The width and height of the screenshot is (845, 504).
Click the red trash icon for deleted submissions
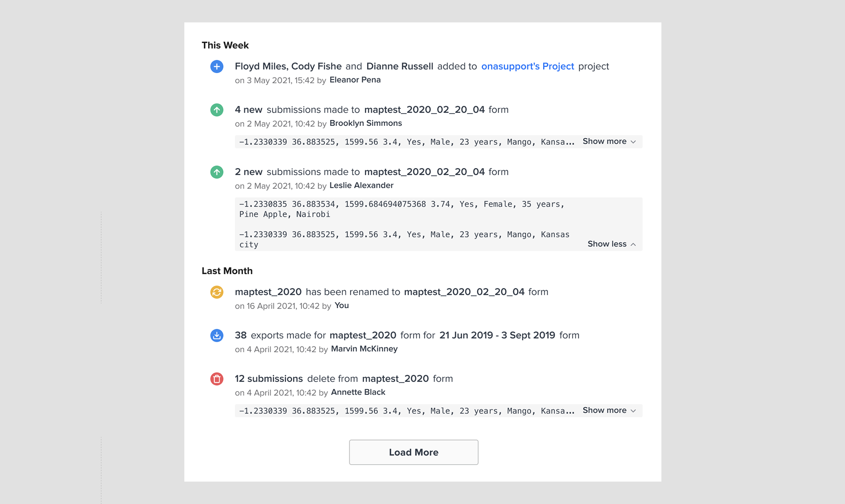tap(217, 379)
